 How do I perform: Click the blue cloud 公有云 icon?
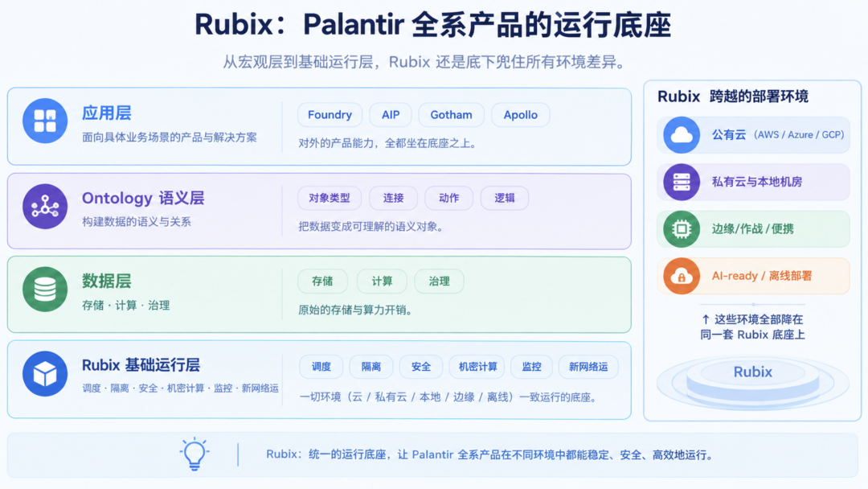pos(682,134)
